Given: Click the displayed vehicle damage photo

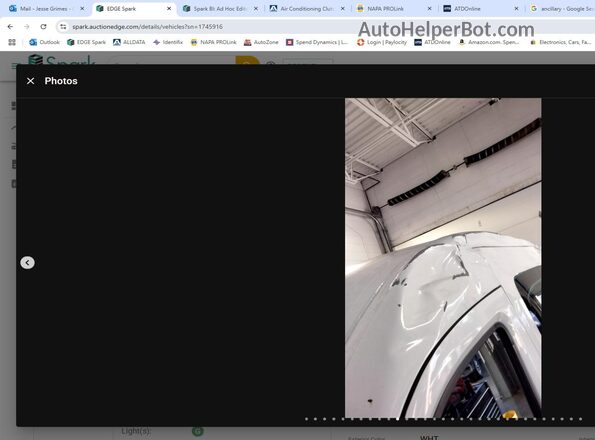Looking at the screenshot, I should click(x=443, y=258).
